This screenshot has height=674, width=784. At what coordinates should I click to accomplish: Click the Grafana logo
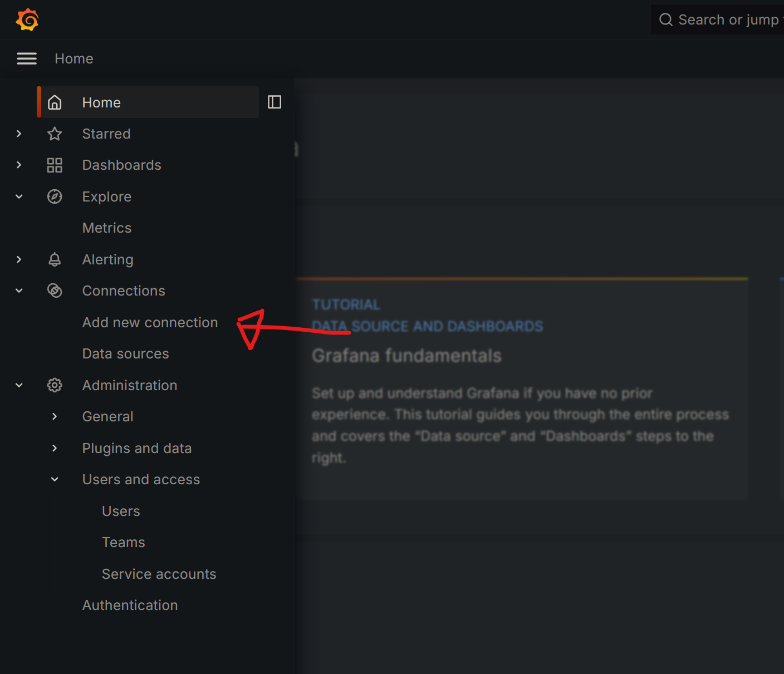(x=27, y=19)
